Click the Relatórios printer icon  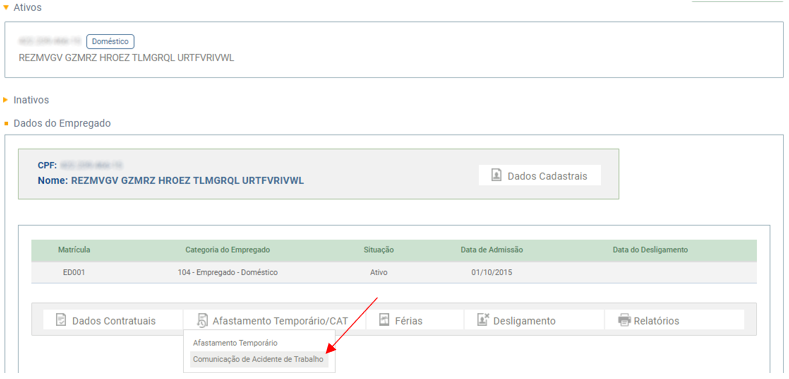624,320
